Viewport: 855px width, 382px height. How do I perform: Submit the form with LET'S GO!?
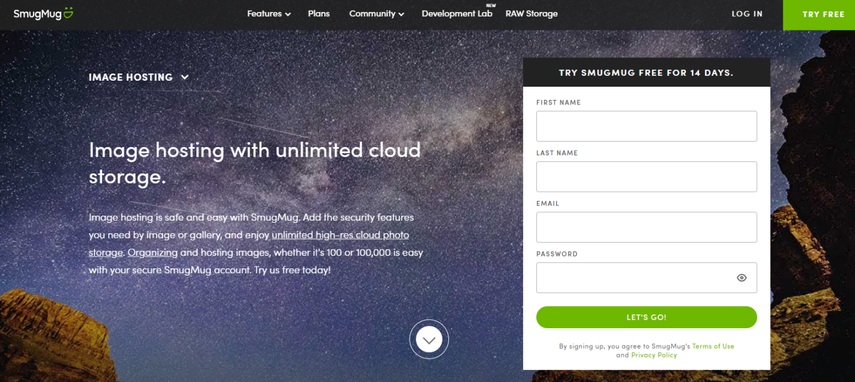(x=646, y=317)
